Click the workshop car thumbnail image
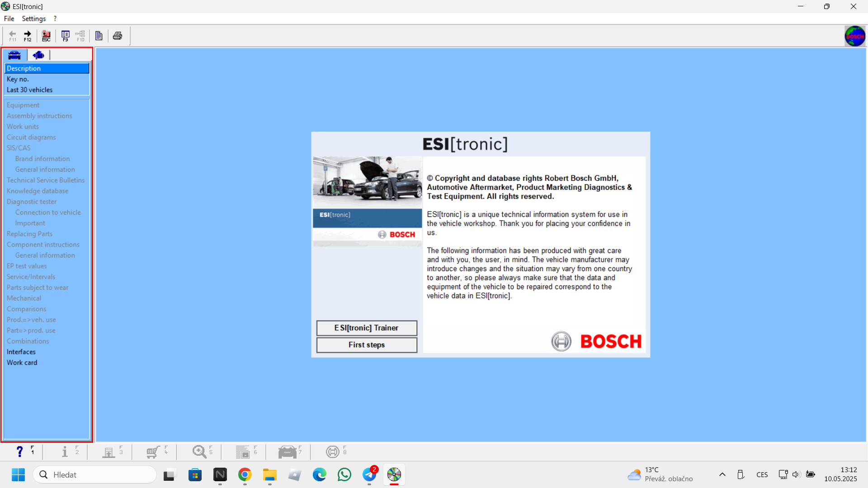 pyautogui.click(x=367, y=202)
